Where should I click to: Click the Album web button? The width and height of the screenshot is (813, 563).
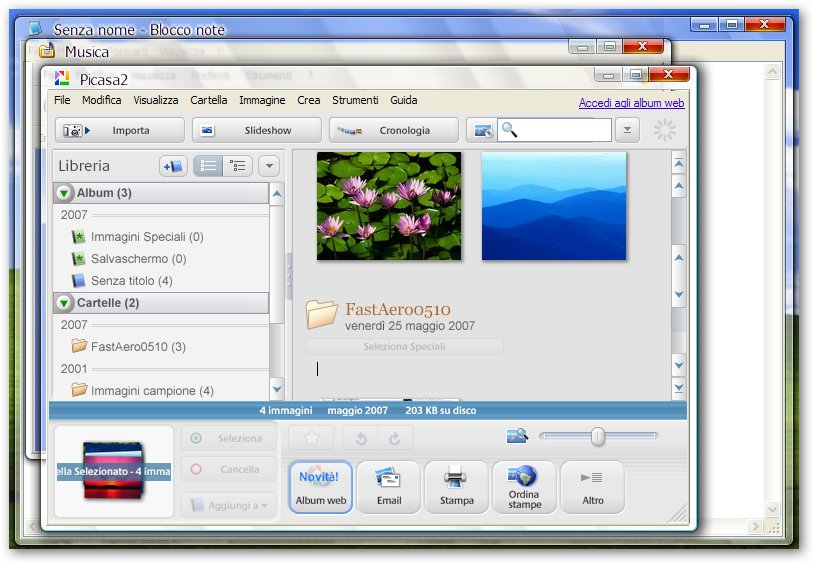tap(321, 487)
